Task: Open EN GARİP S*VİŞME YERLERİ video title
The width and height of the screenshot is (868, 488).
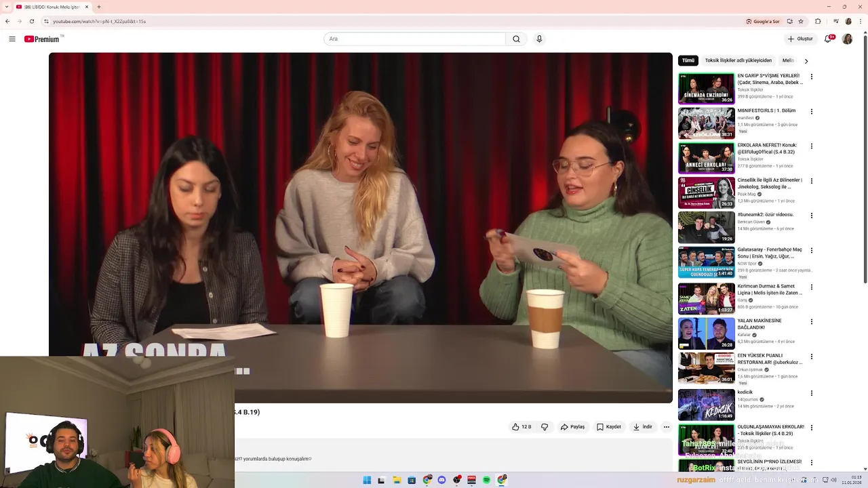Action: pyautogui.click(x=770, y=79)
